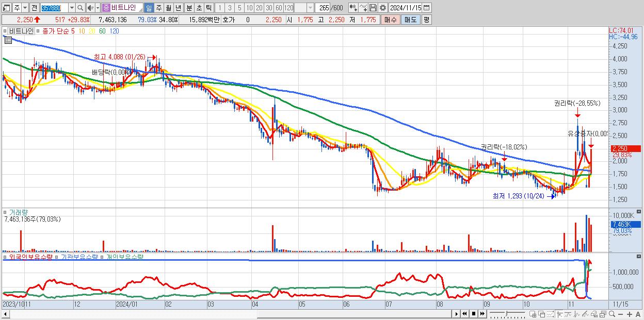
Task: Click the 종가 단순 5 moving average legend
Action: click(x=58, y=31)
